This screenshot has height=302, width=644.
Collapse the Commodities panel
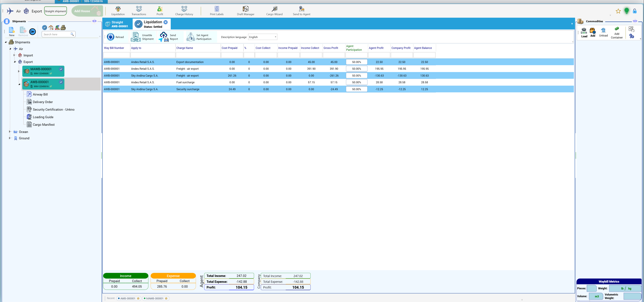[x=635, y=21]
